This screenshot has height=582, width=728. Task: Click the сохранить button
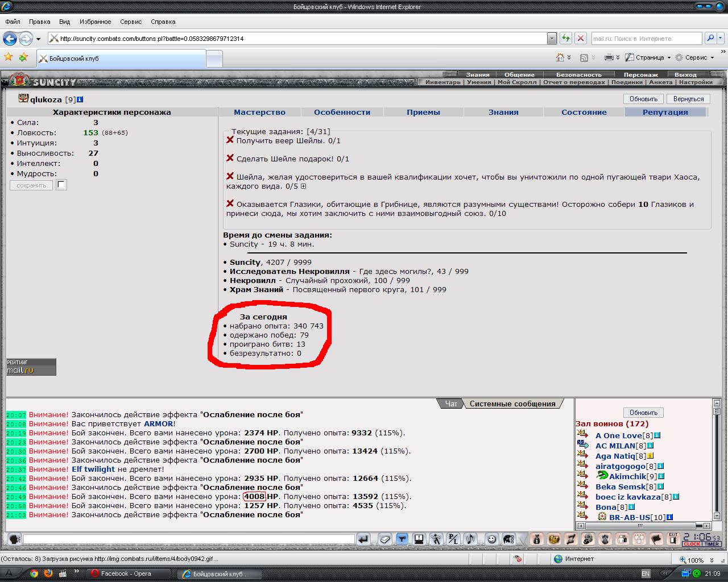pos(31,185)
